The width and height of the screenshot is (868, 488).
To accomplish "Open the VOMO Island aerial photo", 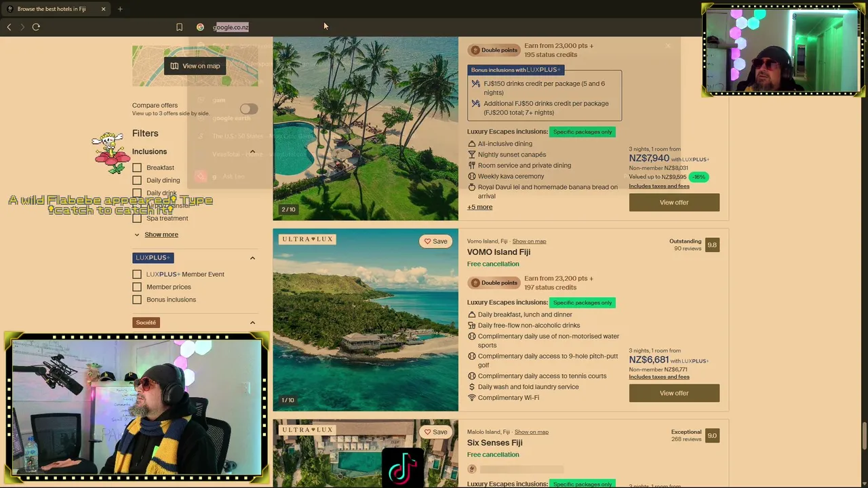I will [366, 320].
